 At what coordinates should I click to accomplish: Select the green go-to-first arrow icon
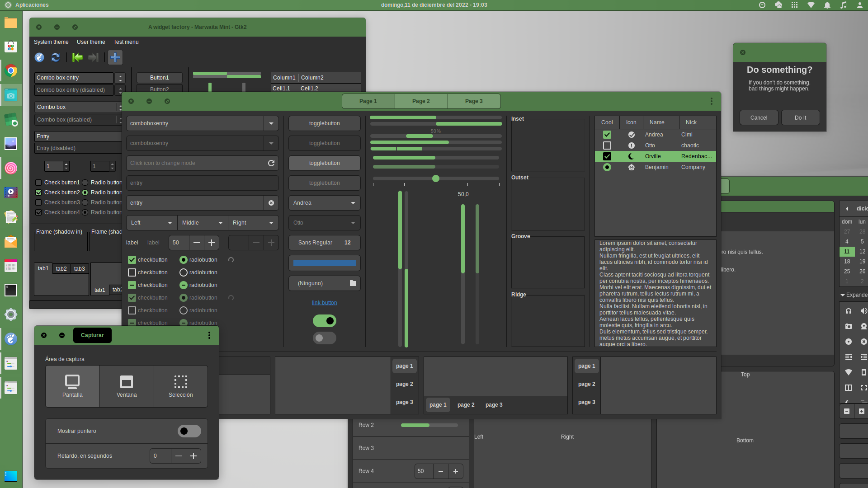coord(77,57)
